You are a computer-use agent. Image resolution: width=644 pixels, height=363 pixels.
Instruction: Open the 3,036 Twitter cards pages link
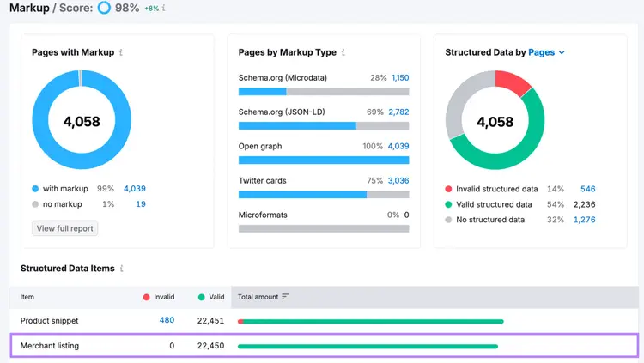click(398, 181)
